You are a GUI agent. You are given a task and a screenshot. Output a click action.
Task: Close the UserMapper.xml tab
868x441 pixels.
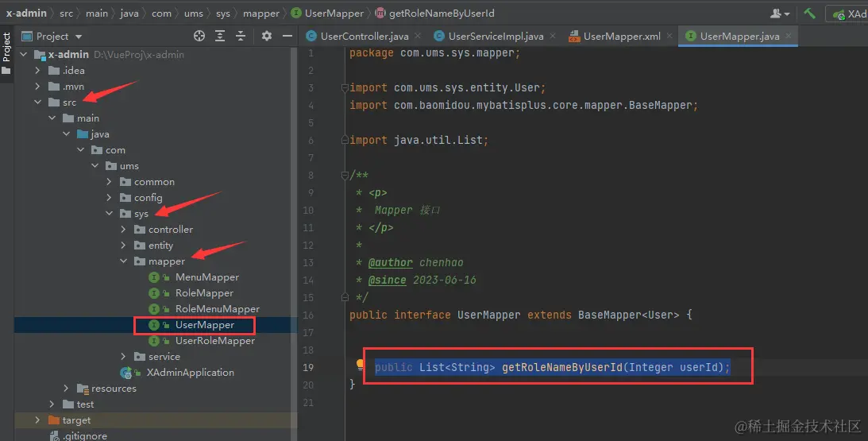669,36
